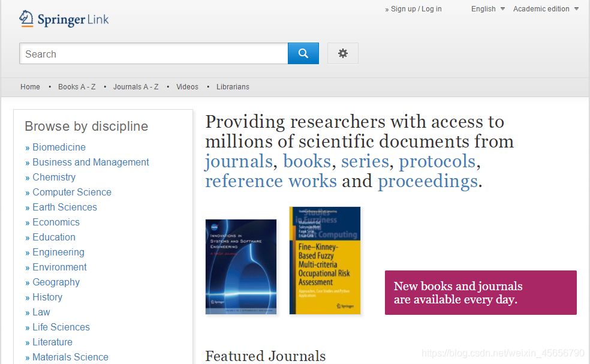Browse the Literature discipline
Screen dimensions: 590x364
(x=52, y=342)
